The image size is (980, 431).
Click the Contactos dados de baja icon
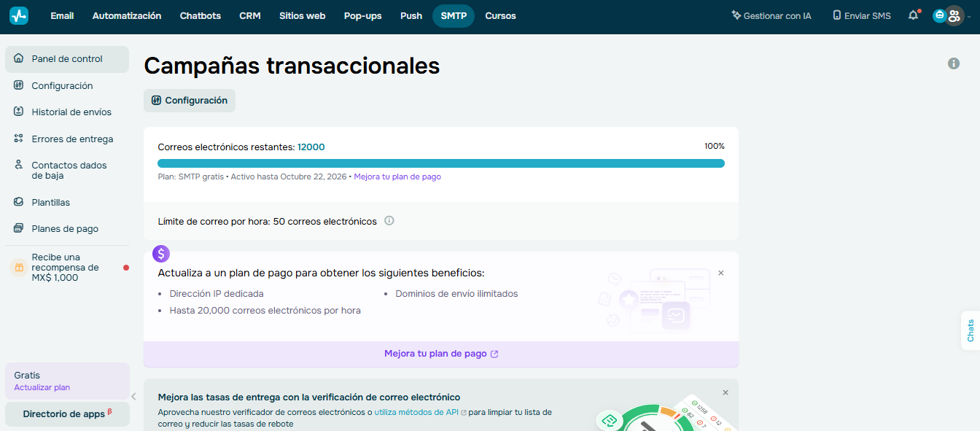19,166
